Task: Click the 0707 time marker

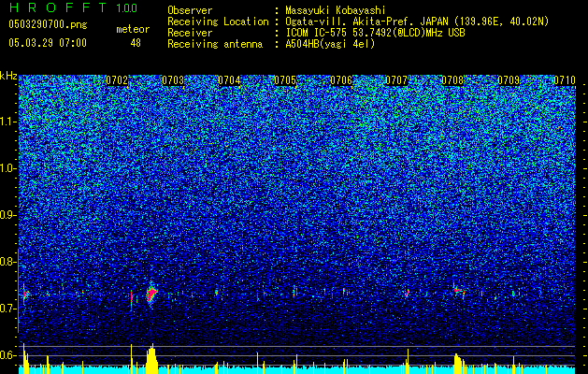Action: 396,80
